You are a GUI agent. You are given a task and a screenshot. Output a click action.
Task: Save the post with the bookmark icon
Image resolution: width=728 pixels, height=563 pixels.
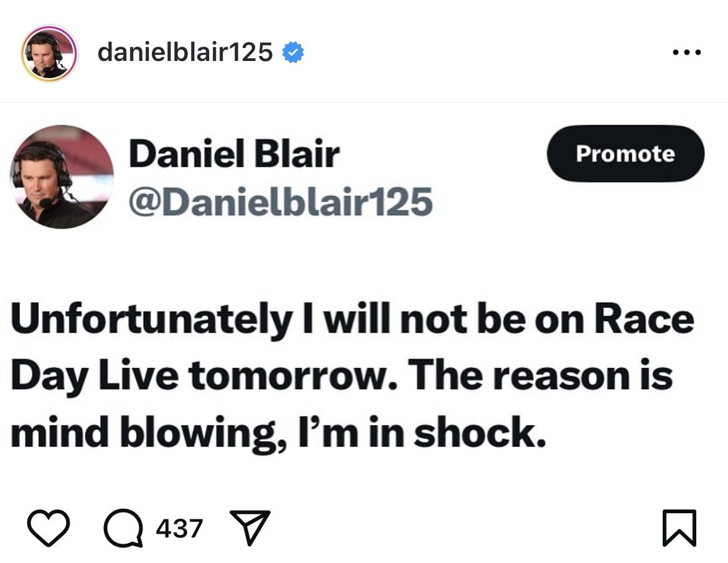click(679, 528)
